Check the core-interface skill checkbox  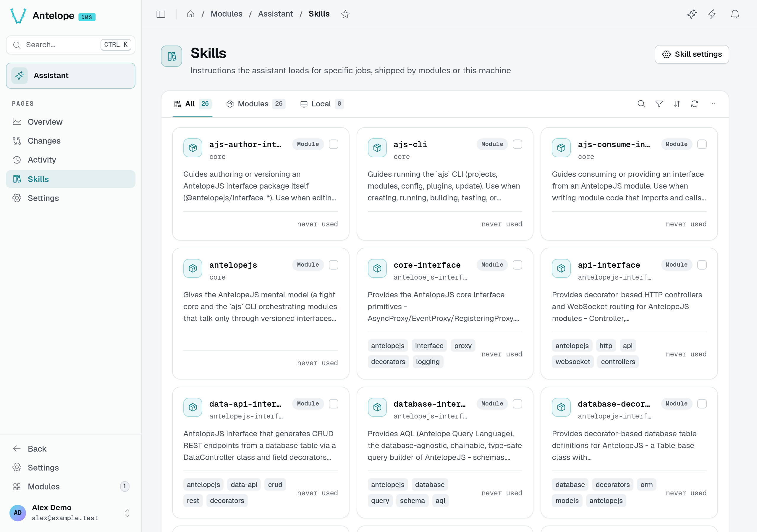[x=517, y=265]
